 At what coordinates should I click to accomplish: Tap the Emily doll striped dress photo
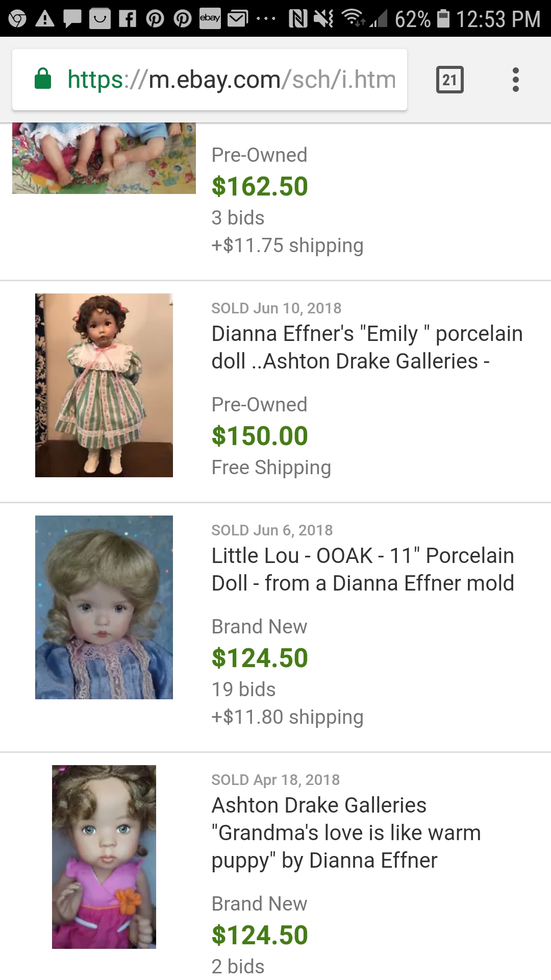[x=104, y=385]
